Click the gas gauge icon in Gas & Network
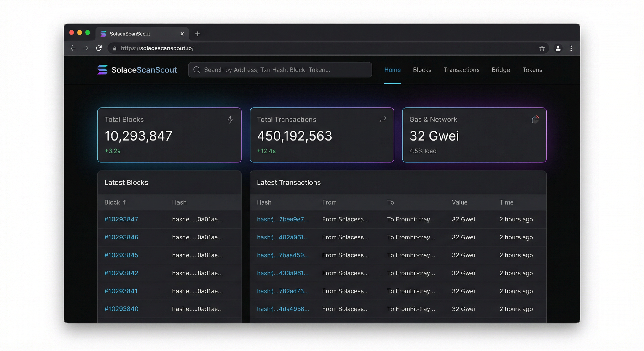The height and width of the screenshot is (351, 644). pos(535,120)
